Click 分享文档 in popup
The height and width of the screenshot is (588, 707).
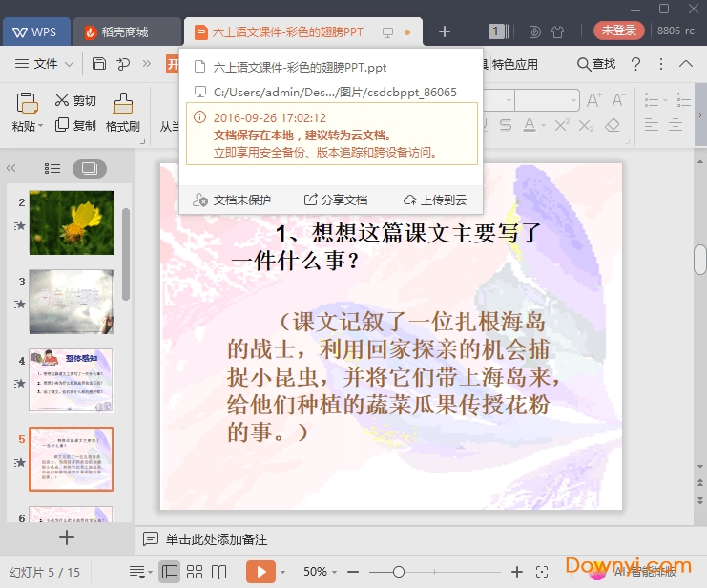pyautogui.click(x=336, y=199)
